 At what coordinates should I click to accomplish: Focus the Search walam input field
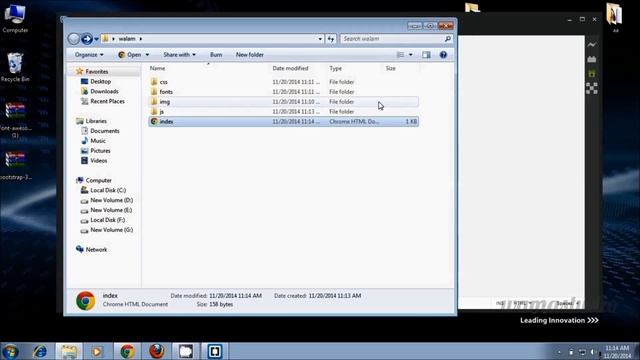click(392, 39)
